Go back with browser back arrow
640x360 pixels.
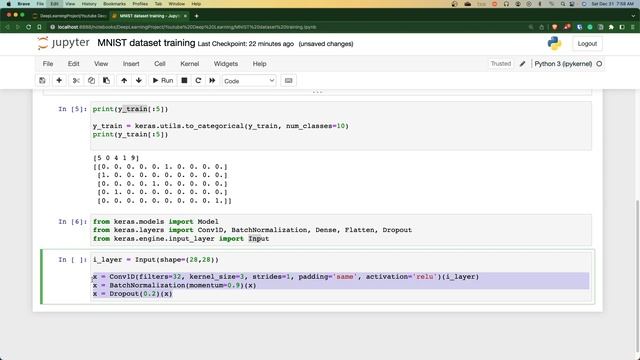7,27
